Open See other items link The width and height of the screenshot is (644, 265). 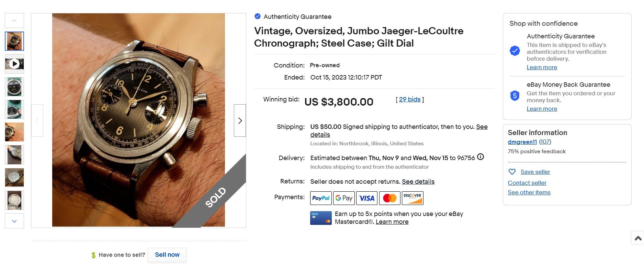[x=529, y=192]
